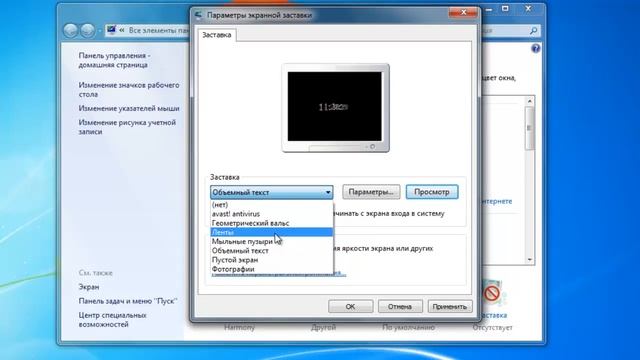Maximize the Control Panel window

click(x=505, y=9)
